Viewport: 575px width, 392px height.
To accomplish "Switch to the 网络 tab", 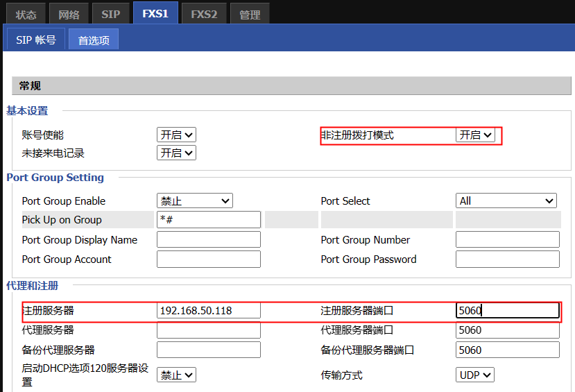I will pyautogui.click(x=69, y=14).
